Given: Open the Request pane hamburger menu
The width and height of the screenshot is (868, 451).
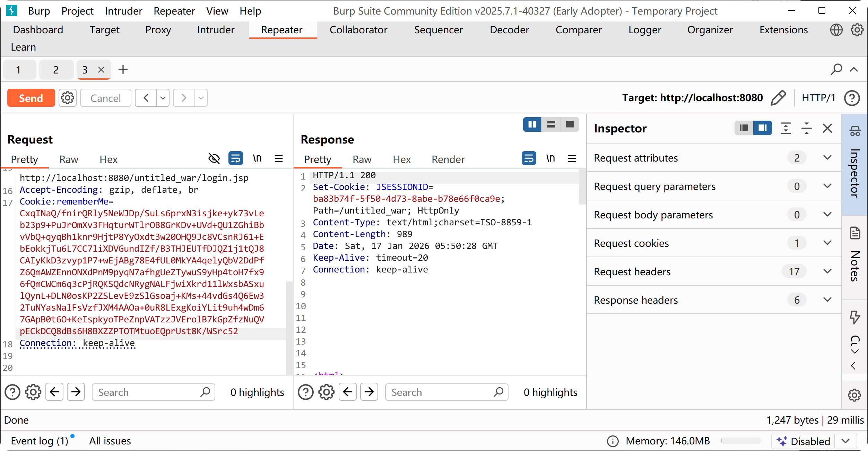Looking at the screenshot, I should 279,159.
